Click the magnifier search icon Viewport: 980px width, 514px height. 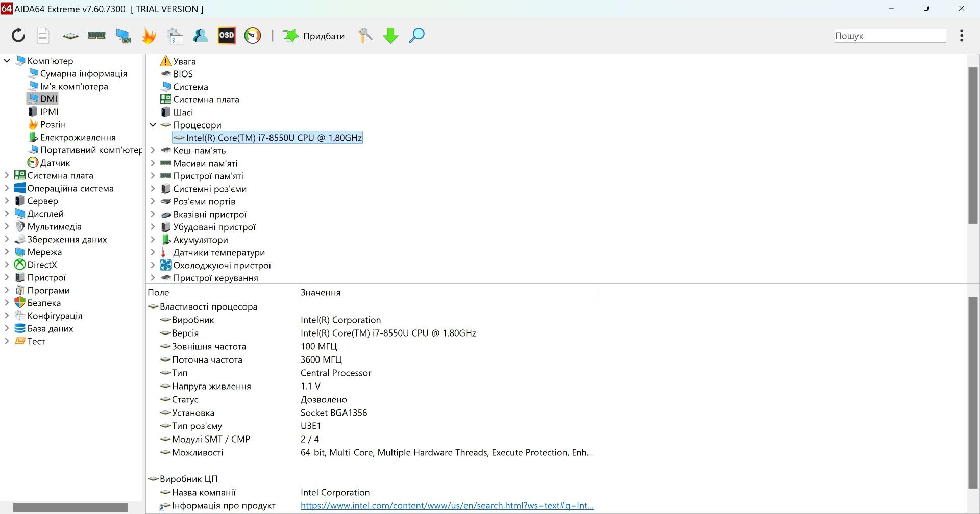click(x=417, y=35)
